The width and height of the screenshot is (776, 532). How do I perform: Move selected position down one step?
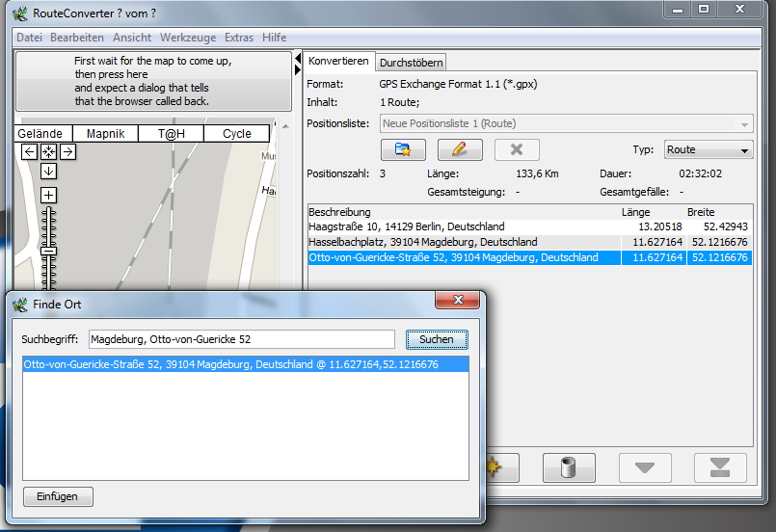[644, 467]
